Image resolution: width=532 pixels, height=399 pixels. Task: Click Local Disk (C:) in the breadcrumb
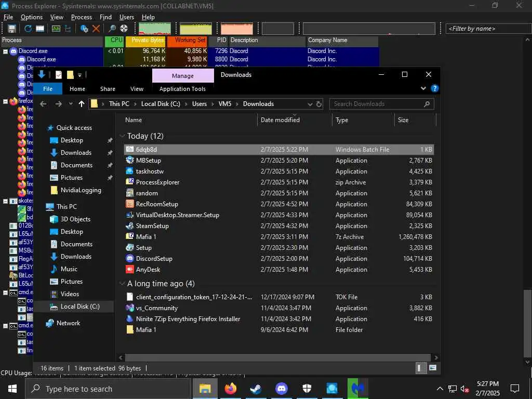pyautogui.click(x=161, y=104)
